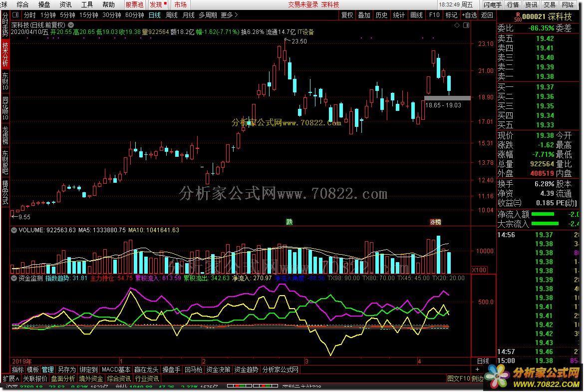Switch to 60分钟 period
Image resolution: width=584 pixels, height=392 pixels.
click(134, 15)
